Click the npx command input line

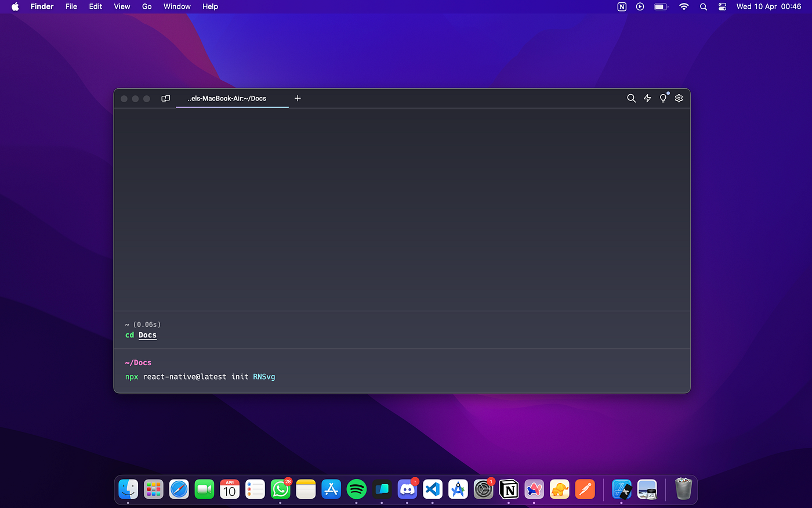click(402, 377)
